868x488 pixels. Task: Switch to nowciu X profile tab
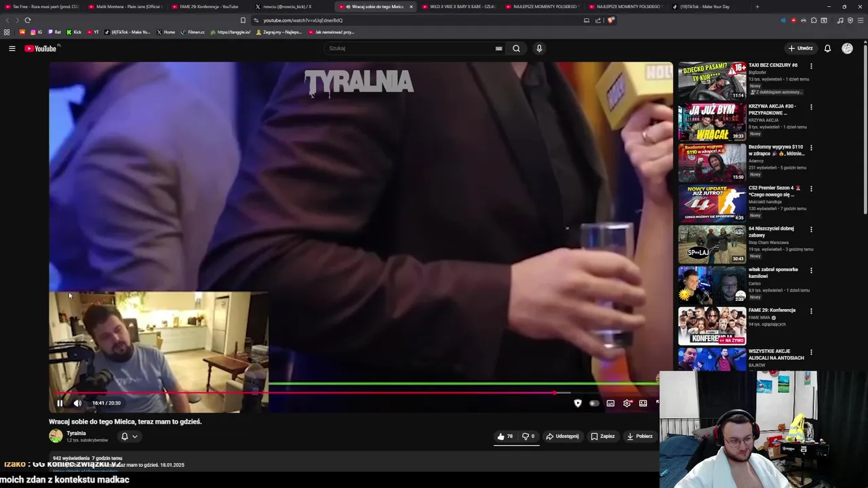tap(292, 7)
